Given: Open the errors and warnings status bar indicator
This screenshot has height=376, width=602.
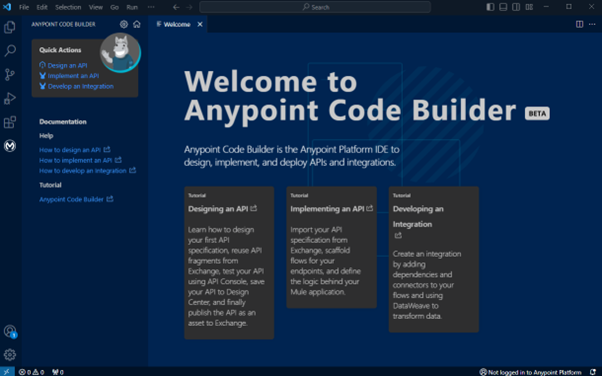Looking at the screenshot, I should click(31, 372).
